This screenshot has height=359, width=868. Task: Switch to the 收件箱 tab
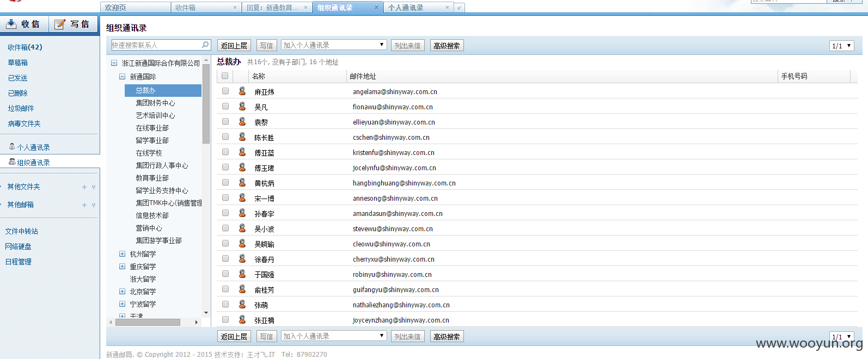pyautogui.click(x=206, y=8)
